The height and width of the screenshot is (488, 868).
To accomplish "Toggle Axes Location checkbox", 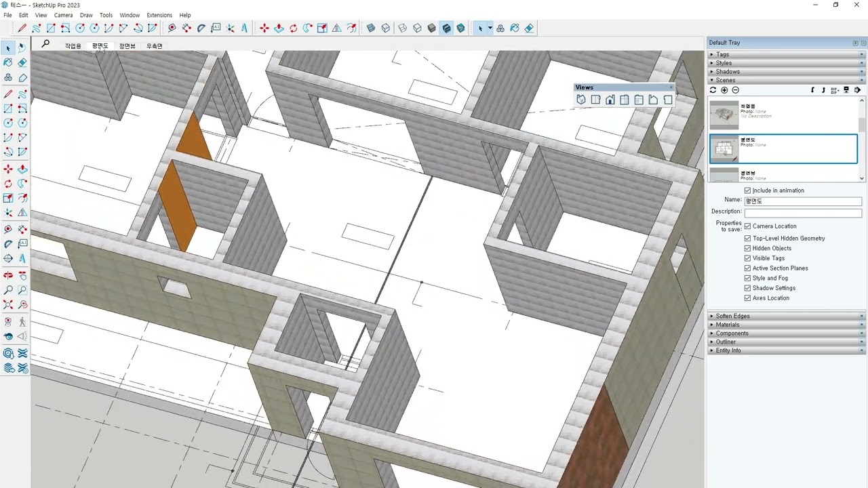I will [748, 298].
